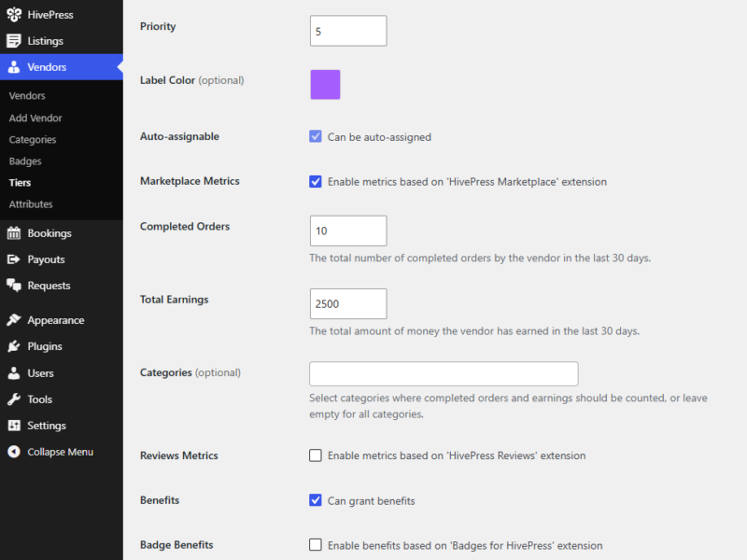Open the Listings menu icon
This screenshot has height=560, width=747.
click(x=14, y=41)
